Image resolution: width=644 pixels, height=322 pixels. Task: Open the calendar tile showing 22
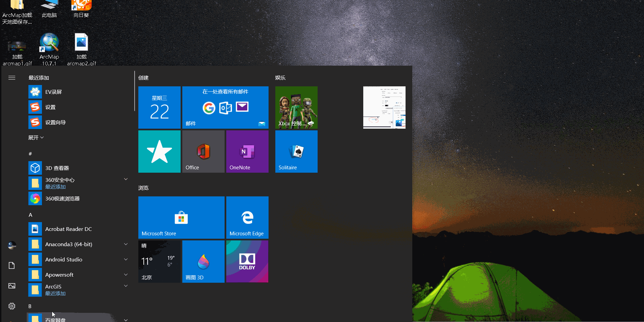tap(159, 107)
